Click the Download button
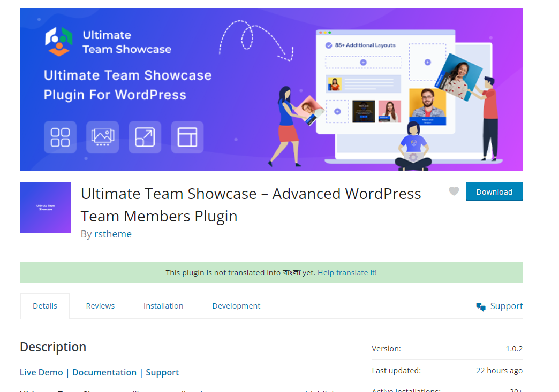 point(494,191)
